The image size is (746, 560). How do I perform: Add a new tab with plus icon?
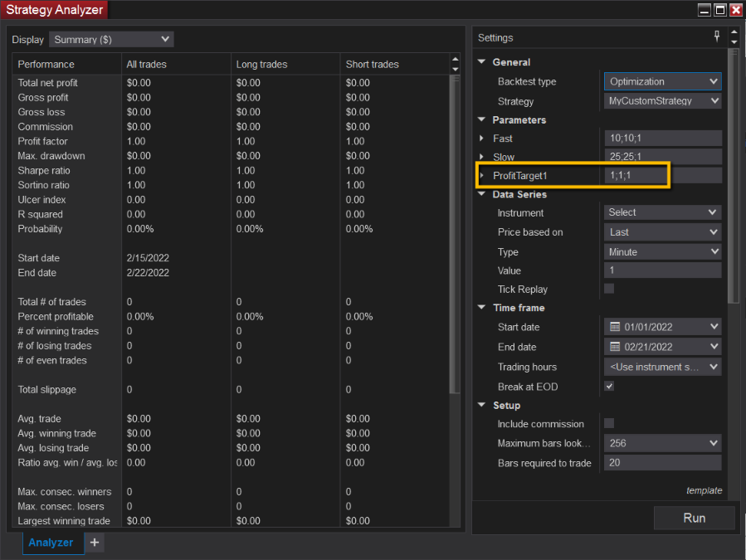[95, 543]
